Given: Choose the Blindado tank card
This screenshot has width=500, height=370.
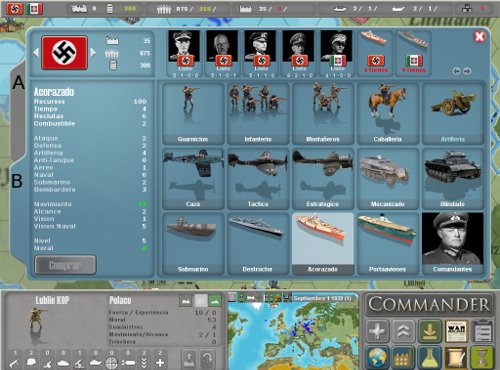Looking at the screenshot, I should tap(453, 178).
